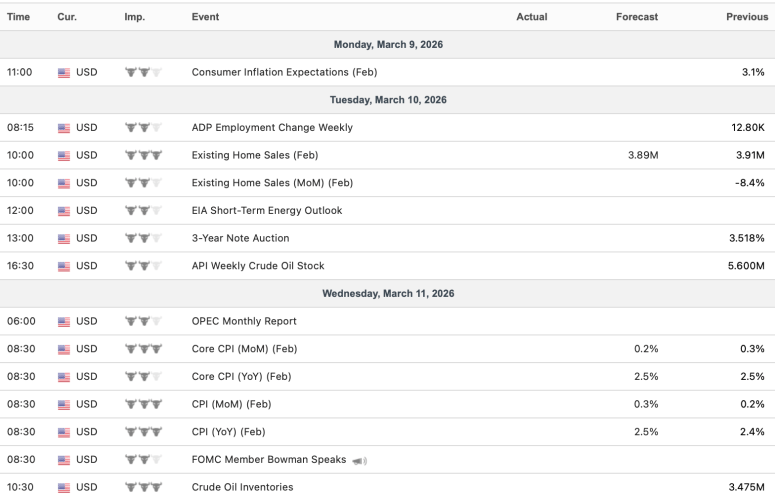
Task: Open the Existing Home Sales (MoM) (Feb) event
Action: point(272,183)
